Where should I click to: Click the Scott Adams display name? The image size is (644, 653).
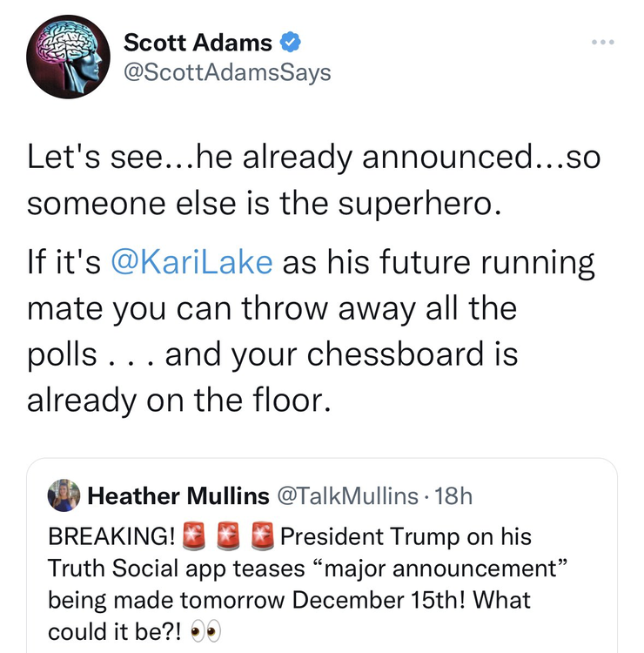[198, 42]
